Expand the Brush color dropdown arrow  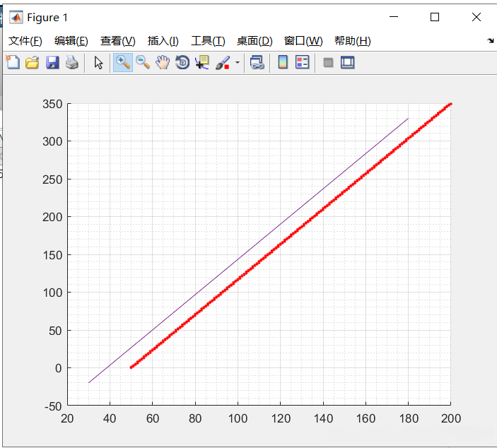pos(238,62)
